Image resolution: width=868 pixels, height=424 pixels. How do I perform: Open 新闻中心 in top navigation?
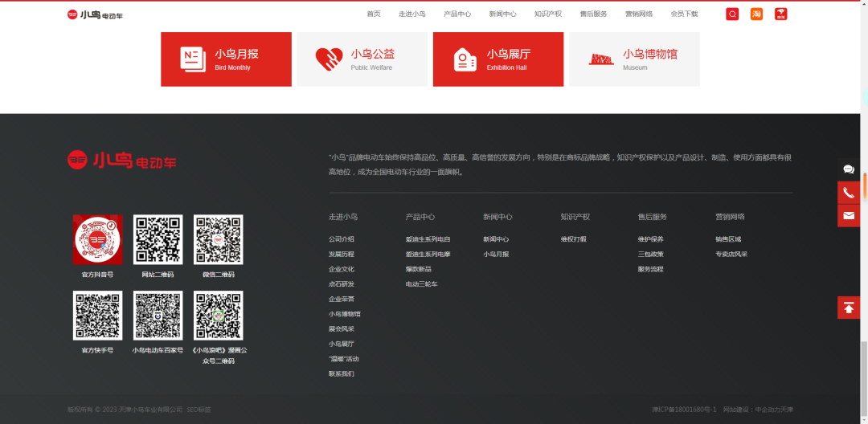pos(502,14)
